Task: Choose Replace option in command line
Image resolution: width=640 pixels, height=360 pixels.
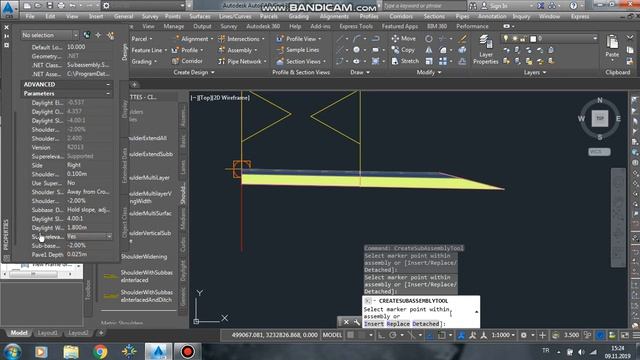Action: pyautogui.click(x=398, y=324)
